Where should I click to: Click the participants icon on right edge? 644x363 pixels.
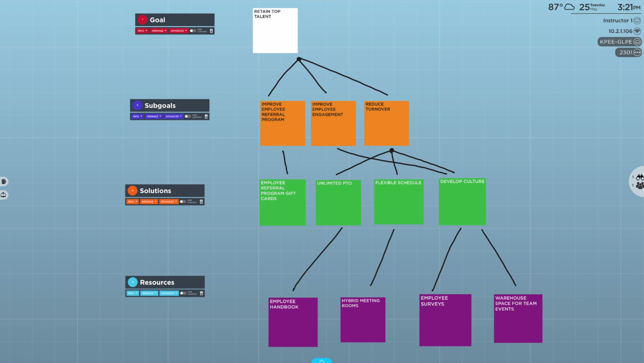pyautogui.click(x=640, y=185)
